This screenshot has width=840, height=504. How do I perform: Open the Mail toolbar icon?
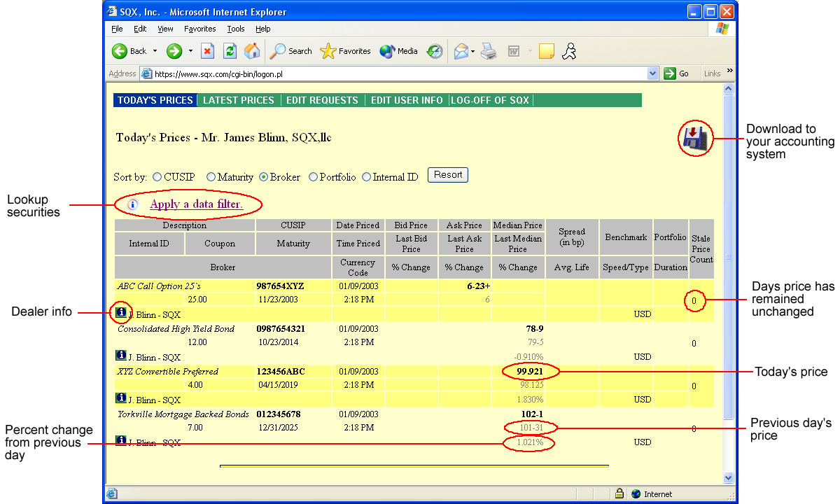click(461, 51)
